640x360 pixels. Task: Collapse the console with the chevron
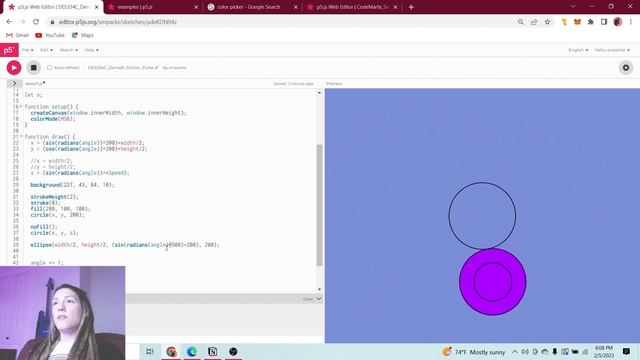click(x=319, y=299)
